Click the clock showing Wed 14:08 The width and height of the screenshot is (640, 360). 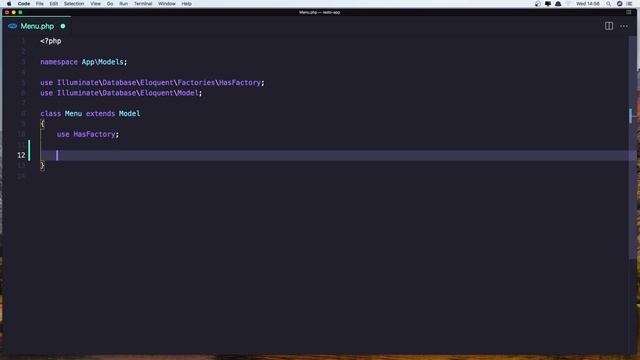coord(588,4)
